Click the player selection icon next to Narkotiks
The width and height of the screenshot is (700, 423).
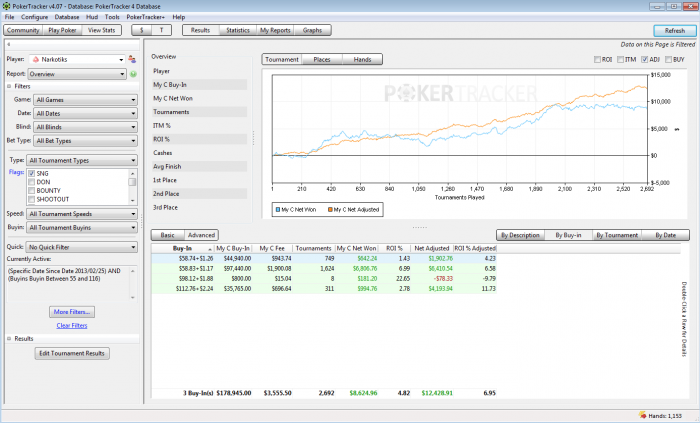tap(132, 59)
